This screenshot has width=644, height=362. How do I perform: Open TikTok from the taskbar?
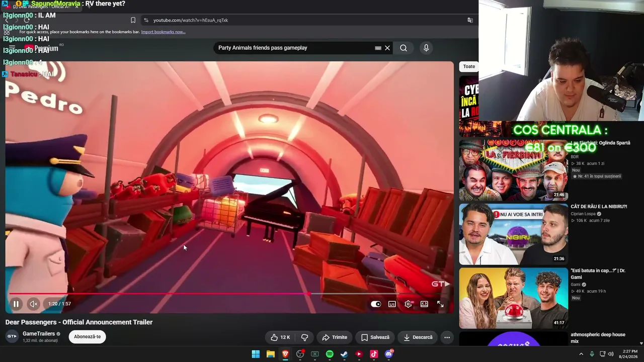374,354
